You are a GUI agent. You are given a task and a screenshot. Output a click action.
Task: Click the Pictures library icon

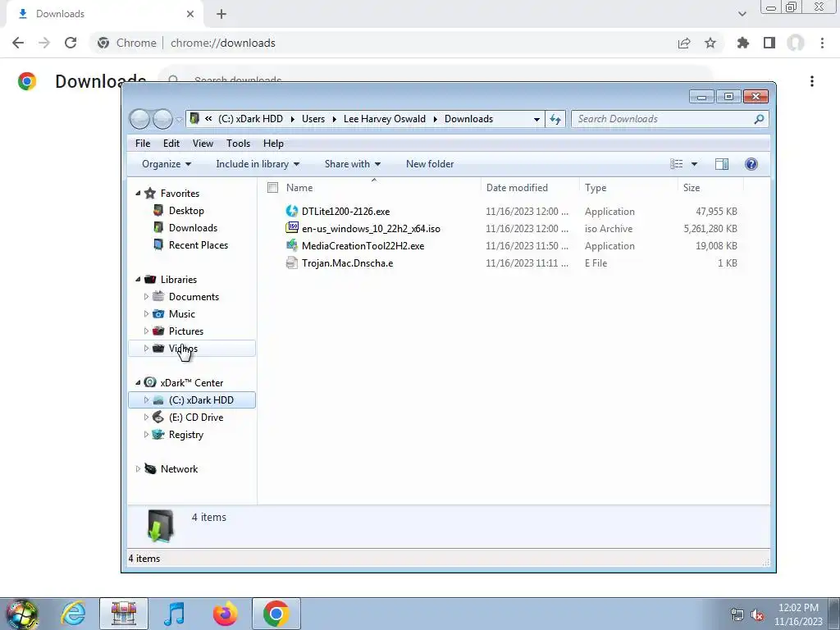click(x=158, y=331)
